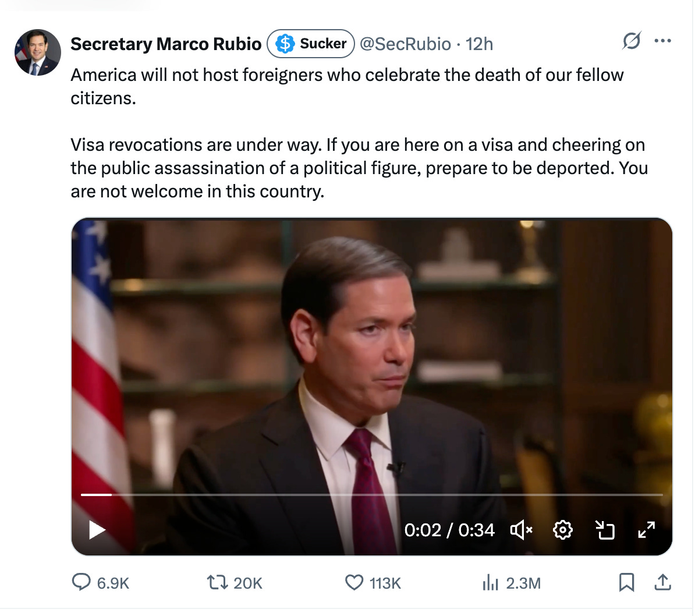
Task: Bookmark this post
Action: pyautogui.click(x=626, y=582)
